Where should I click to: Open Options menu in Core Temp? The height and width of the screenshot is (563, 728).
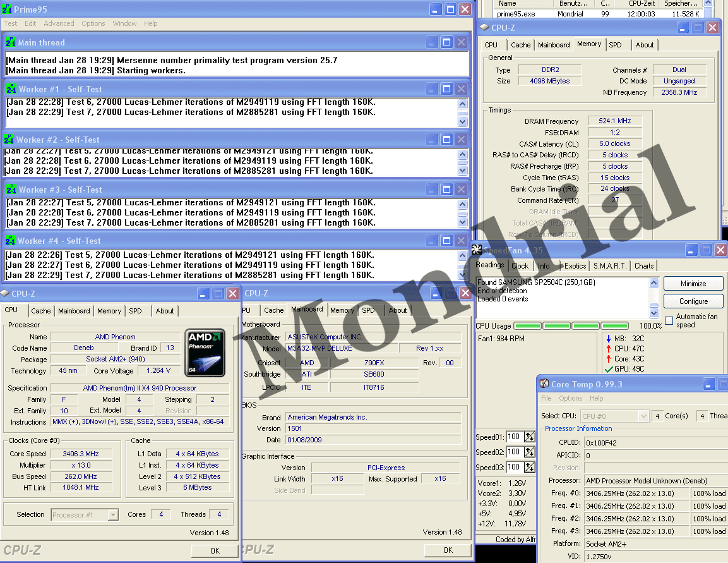(x=570, y=398)
